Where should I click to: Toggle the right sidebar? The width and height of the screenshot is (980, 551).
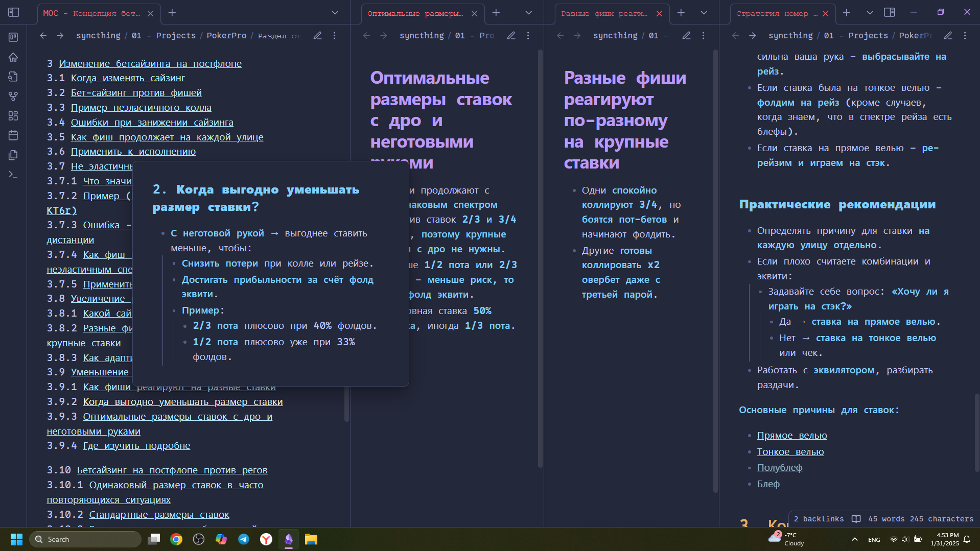[890, 12]
